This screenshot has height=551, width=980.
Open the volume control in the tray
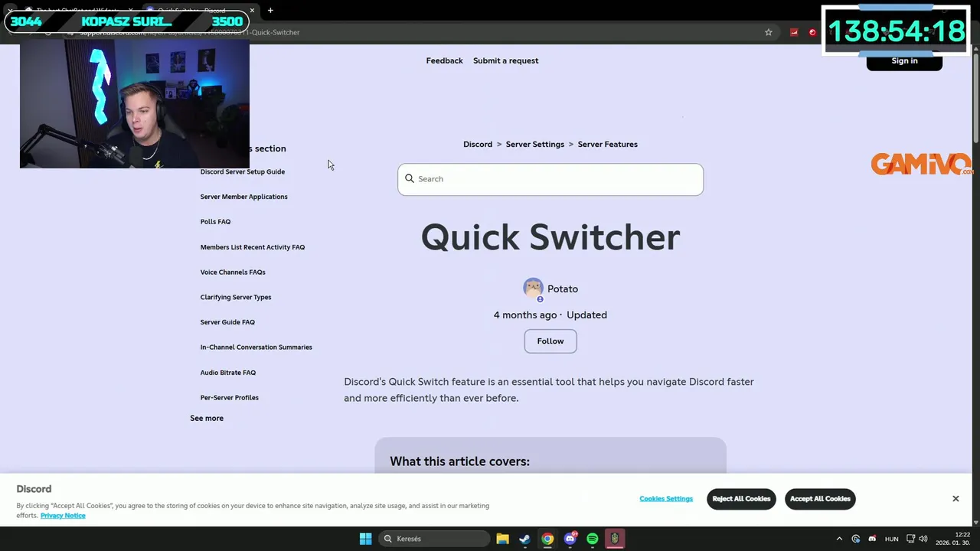click(x=923, y=539)
